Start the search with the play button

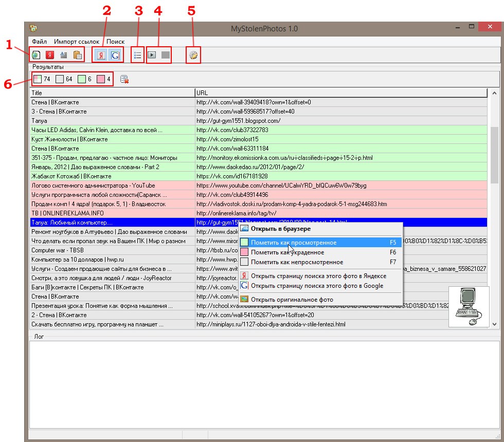click(152, 55)
